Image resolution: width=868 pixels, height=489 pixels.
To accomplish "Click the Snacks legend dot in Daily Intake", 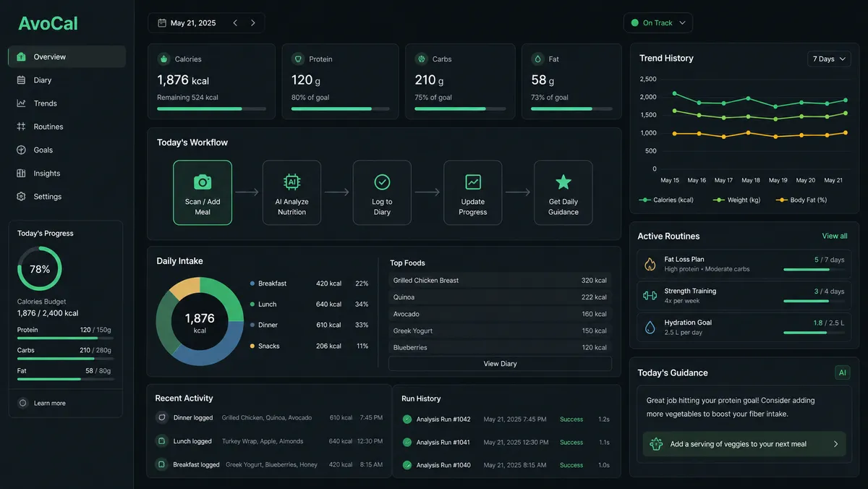I will click(252, 346).
